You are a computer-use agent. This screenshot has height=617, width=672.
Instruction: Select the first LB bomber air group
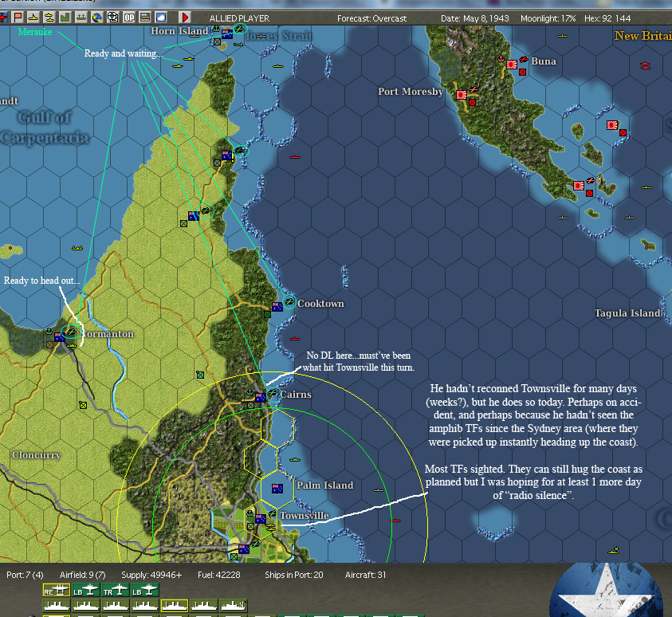tap(85, 591)
